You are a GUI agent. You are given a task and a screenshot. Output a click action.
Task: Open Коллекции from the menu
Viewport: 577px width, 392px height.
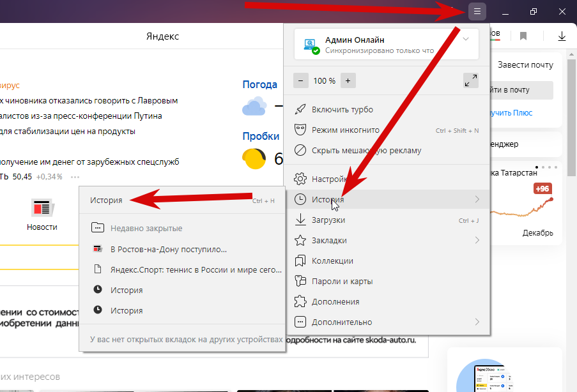coord(387,260)
